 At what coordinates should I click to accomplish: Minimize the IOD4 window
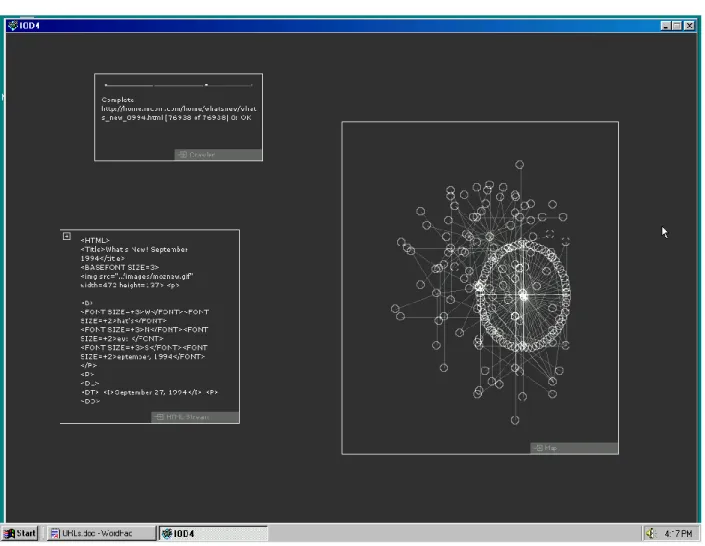click(x=666, y=26)
